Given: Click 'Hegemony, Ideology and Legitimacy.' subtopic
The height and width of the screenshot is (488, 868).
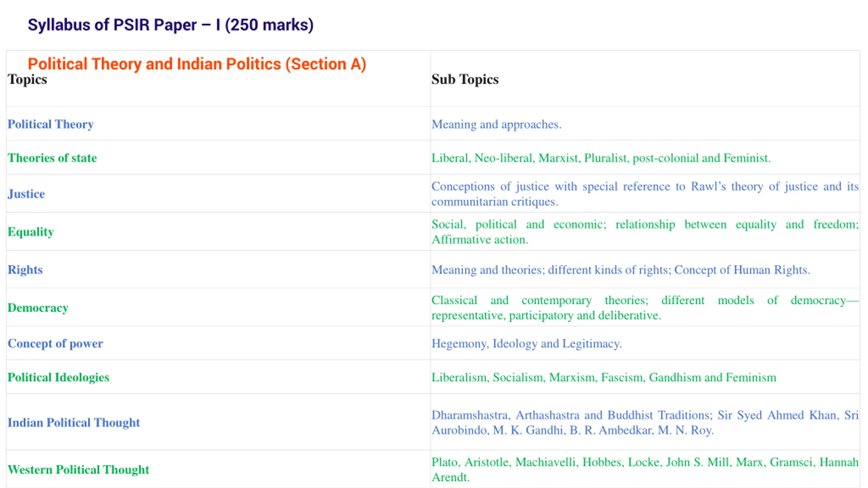Looking at the screenshot, I should click(527, 344).
